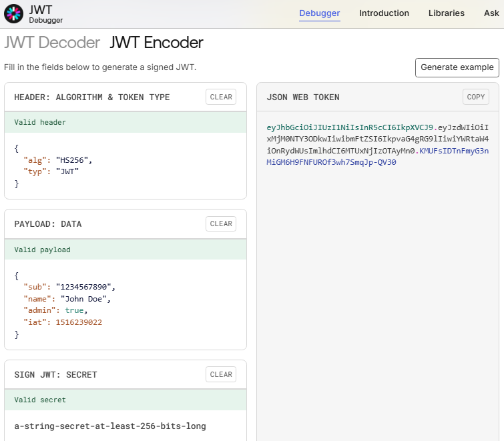
Task: Click the Valid secret status message
Action: 40,400
